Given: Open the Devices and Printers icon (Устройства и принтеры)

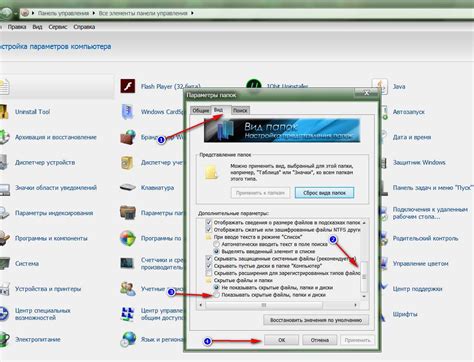Looking at the screenshot, I should point(4,289).
